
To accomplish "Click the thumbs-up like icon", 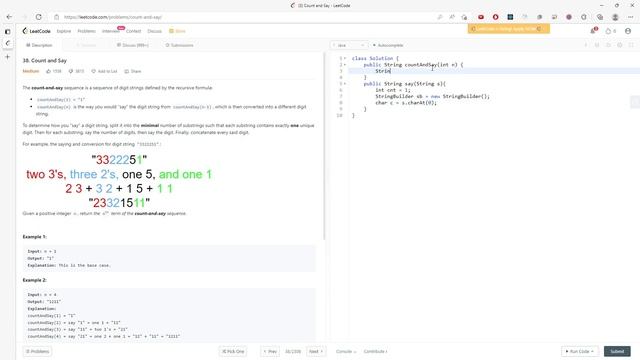I will [x=49, y=71].
